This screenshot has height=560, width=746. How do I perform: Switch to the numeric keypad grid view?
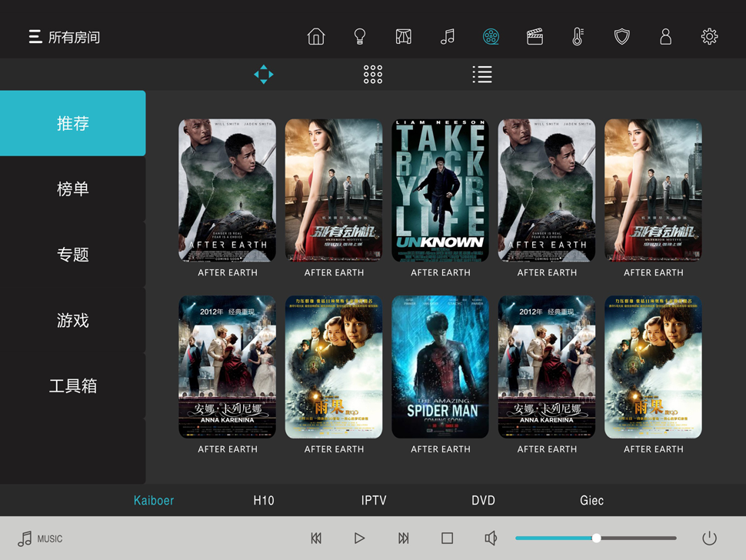tap(373, 74)
